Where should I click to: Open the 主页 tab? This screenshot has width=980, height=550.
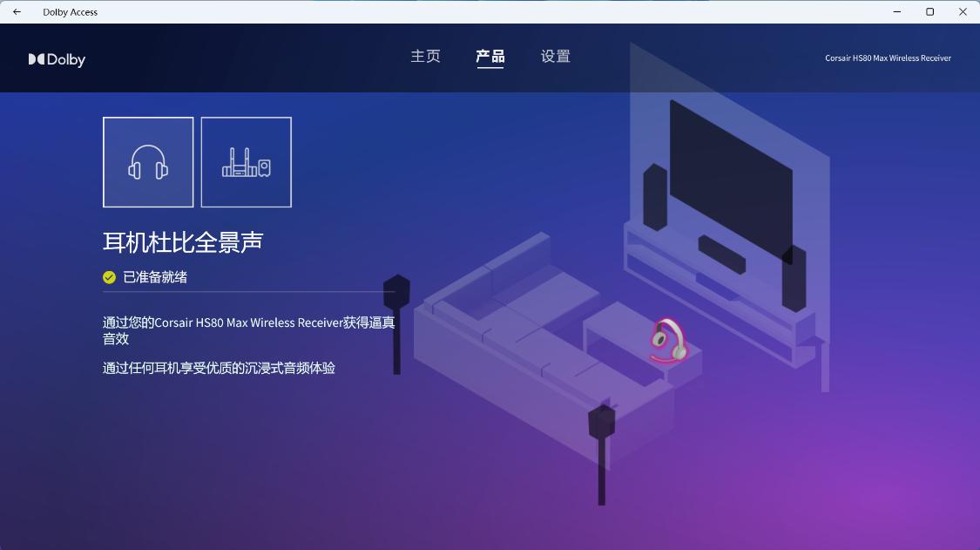(x=426, y=57)
